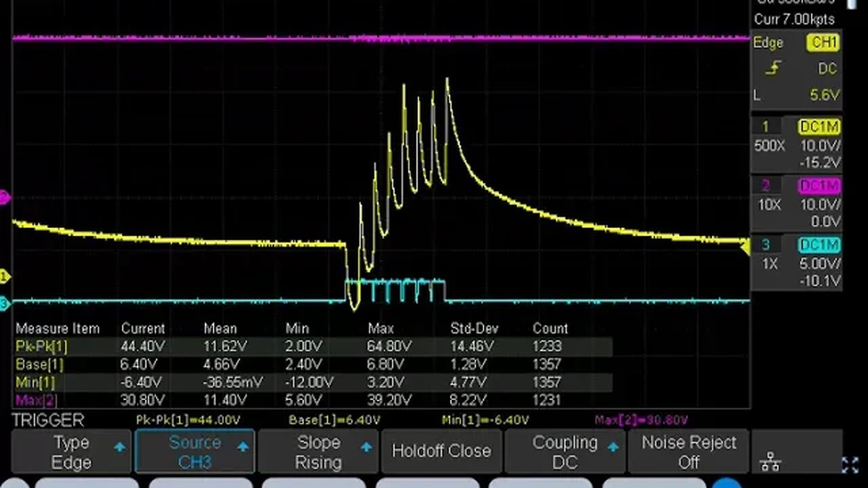The height and width of the screenshot is (488, 868).
Task: Click channel 3 1X probe setting
Action: 770,264
